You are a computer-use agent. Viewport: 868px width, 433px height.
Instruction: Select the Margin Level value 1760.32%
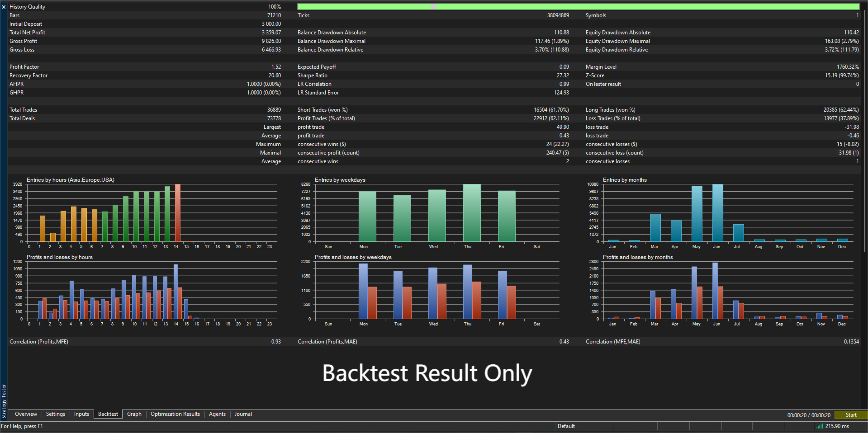(848, 67)
